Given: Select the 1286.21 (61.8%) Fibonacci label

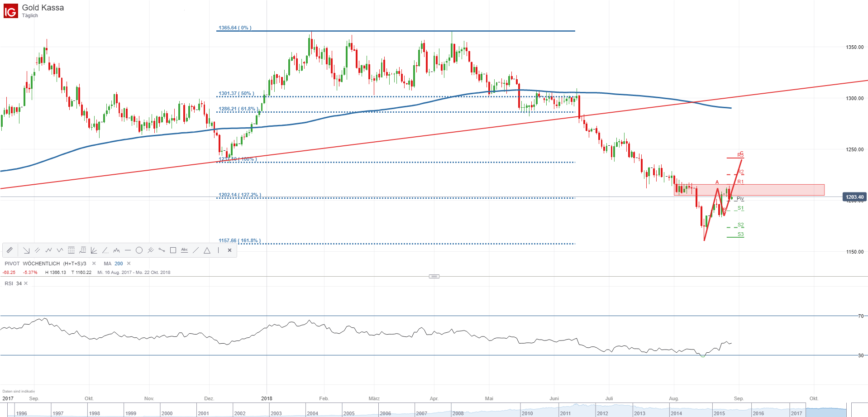Looking at the screenshot, I should pos(238,109).
